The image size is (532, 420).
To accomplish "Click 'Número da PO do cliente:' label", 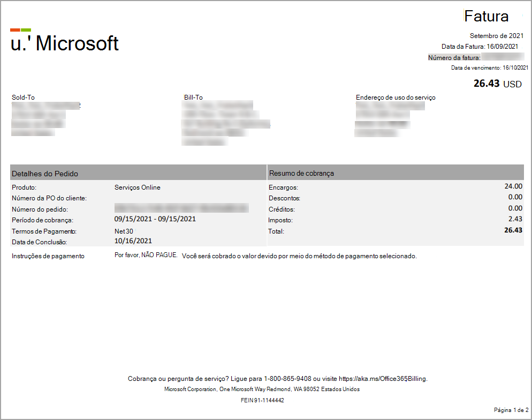I will 49,198.
